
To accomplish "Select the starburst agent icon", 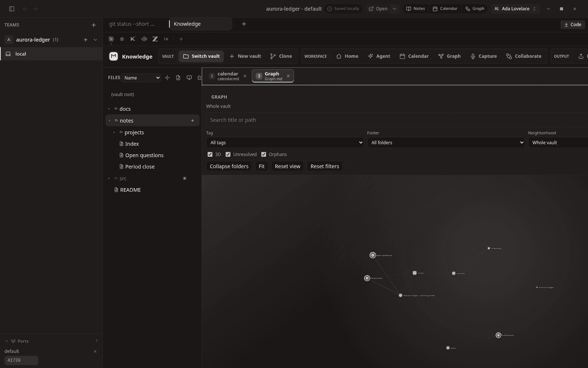I will pyautogui.click(x=111, y=39).
